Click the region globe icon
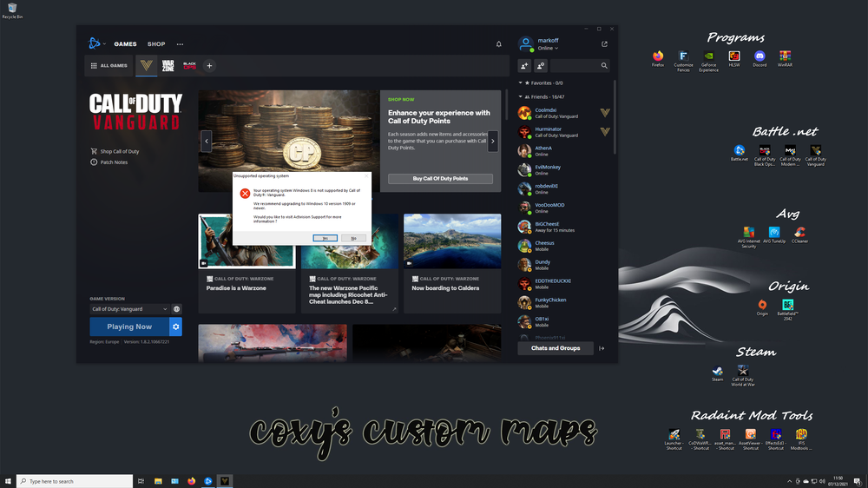Viewport: 868px width, 488px height. point(176,309)
